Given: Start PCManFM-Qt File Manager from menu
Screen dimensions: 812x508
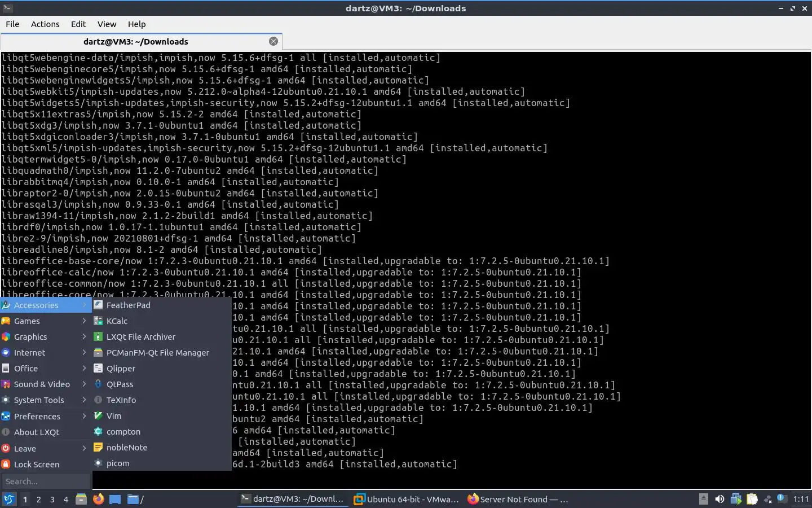Looking at the screenshot, I should [x=161, y=352].
